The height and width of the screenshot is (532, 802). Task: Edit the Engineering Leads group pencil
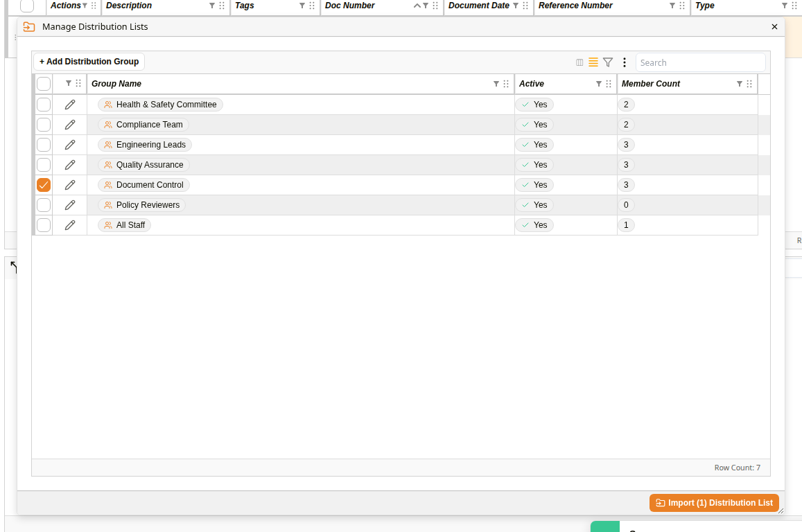tap(70, 145)
